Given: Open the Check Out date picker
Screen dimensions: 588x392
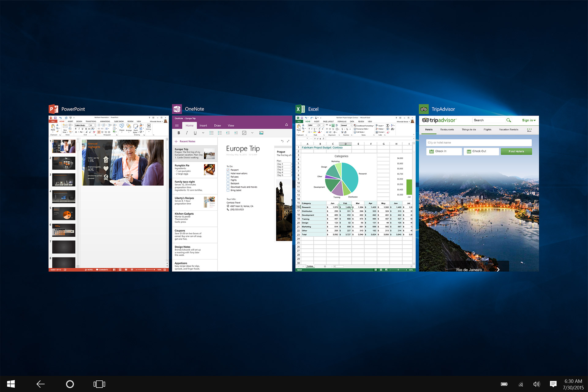Looking at the screenshot, I should [x=481, y=151].
